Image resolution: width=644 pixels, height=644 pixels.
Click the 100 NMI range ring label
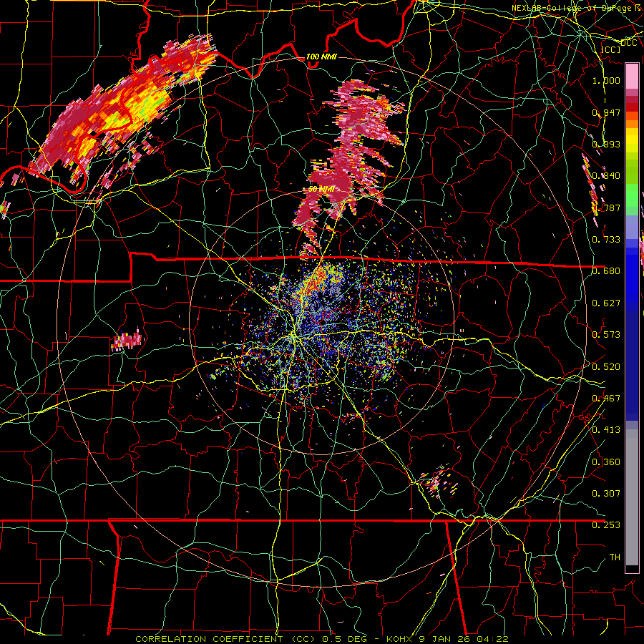pos(321,57)
